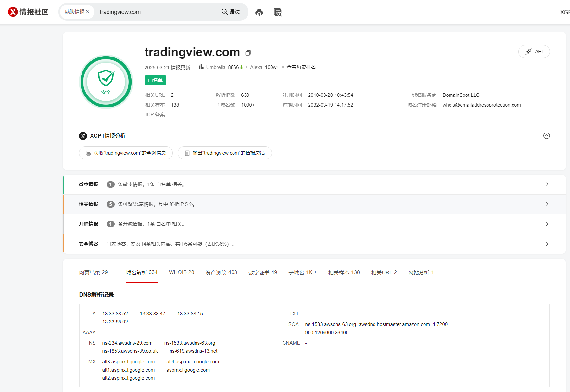Click the Umbrella rank 8866

pos(234,67)
